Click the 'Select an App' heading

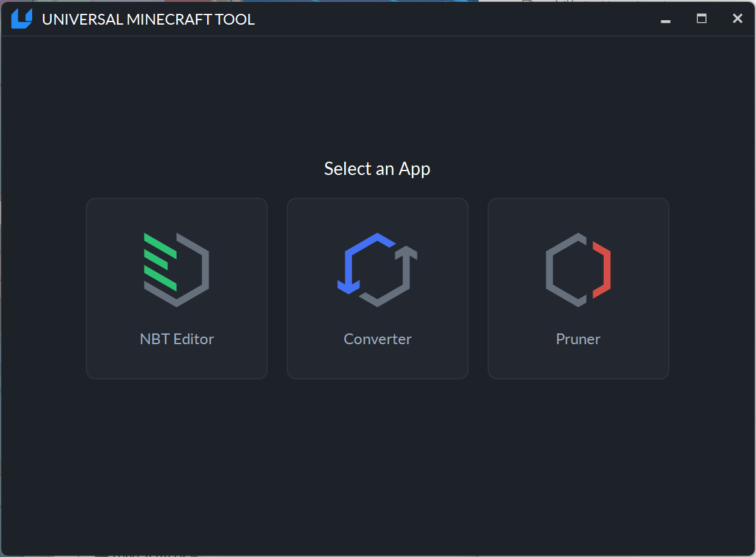click(x=377, y=169)
